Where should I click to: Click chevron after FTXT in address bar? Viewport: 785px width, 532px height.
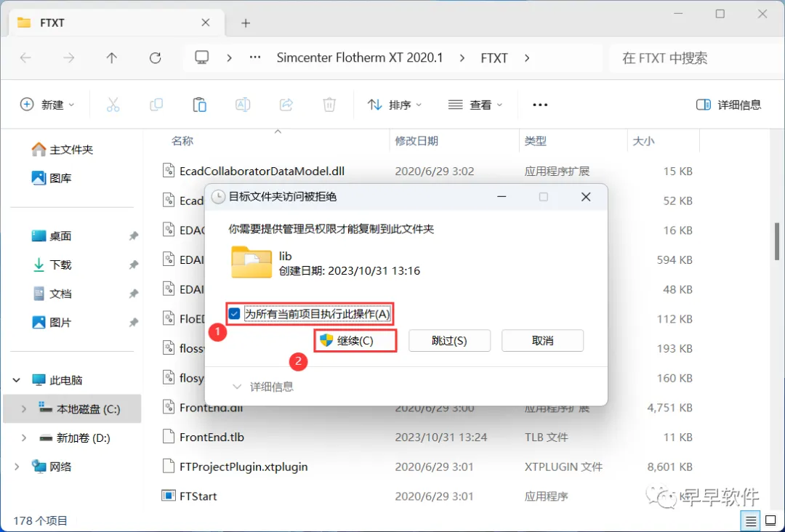pyautogui.click(x=527, y=58)
